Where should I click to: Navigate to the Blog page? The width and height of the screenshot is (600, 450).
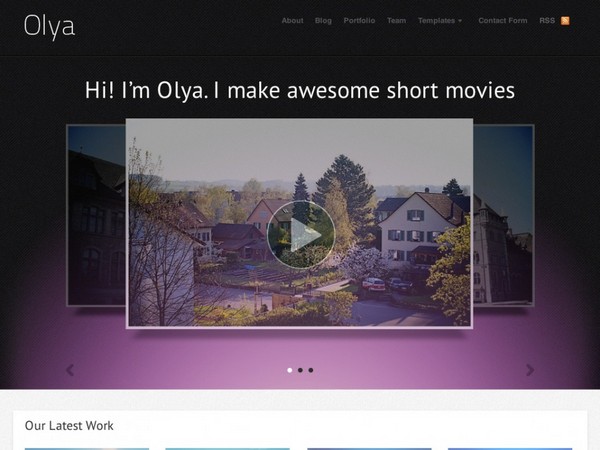(x=323, y=21)
